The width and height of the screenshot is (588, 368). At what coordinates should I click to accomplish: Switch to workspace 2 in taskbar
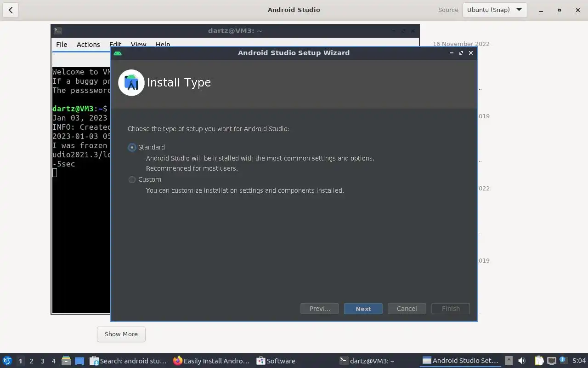[31, 361]
